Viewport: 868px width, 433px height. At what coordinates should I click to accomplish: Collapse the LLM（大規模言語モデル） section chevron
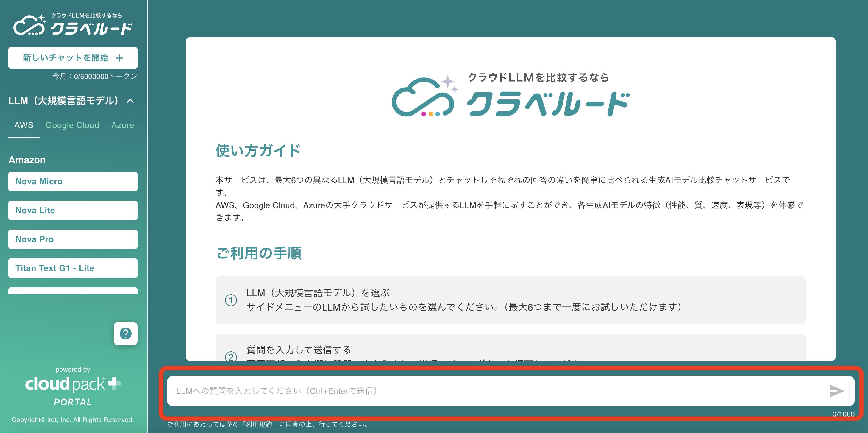130,101
